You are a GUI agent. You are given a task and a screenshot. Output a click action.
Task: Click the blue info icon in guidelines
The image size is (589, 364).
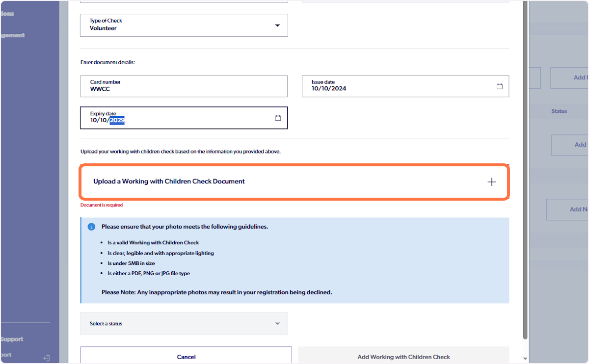(x=91, y=227)
